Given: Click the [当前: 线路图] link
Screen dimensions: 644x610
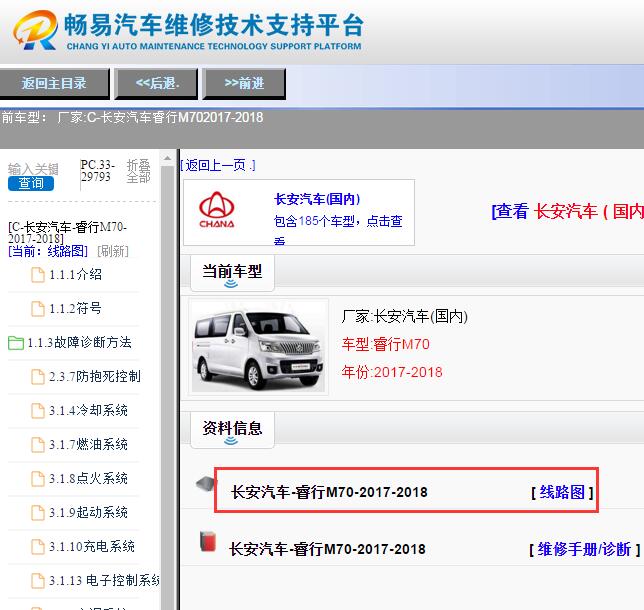Looking at the screenshot, I should click(48, 251).
